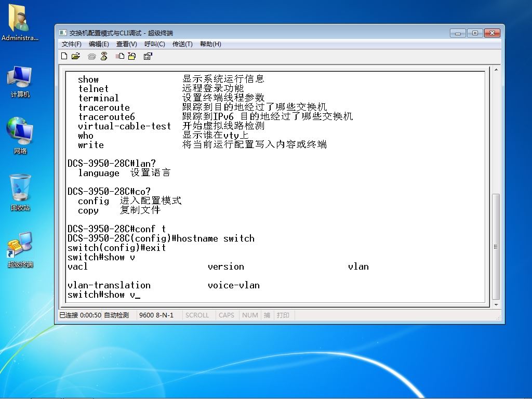Open the 编辑(E) menu
532x399 pixels.
[99, 44]
